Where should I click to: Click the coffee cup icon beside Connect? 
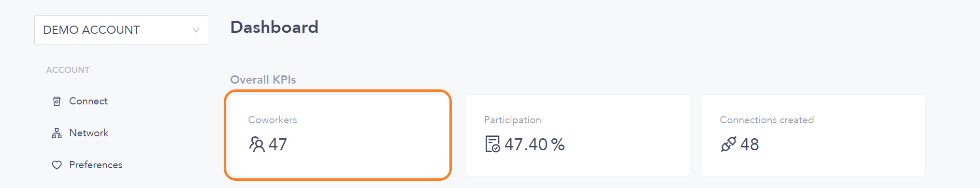coord(57,101)
